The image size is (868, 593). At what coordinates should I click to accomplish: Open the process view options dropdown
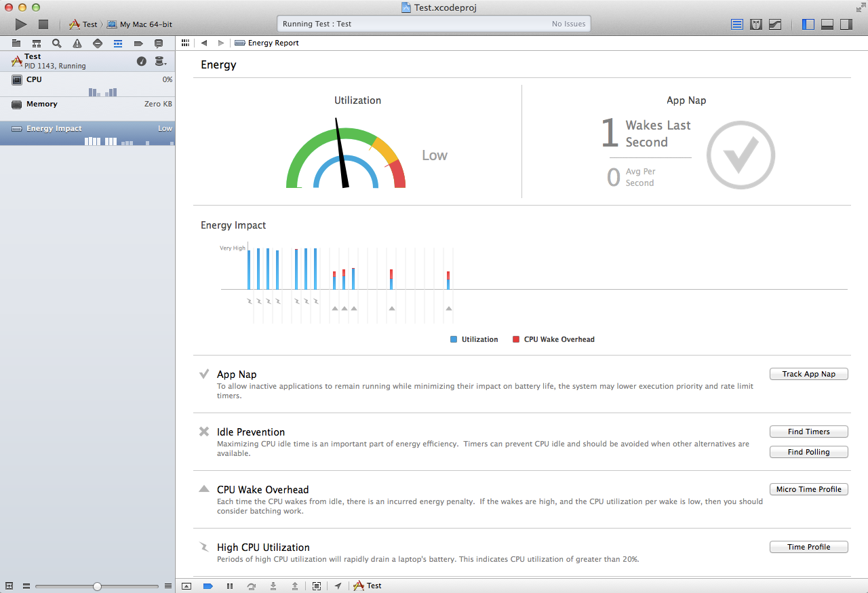[160, 61]
